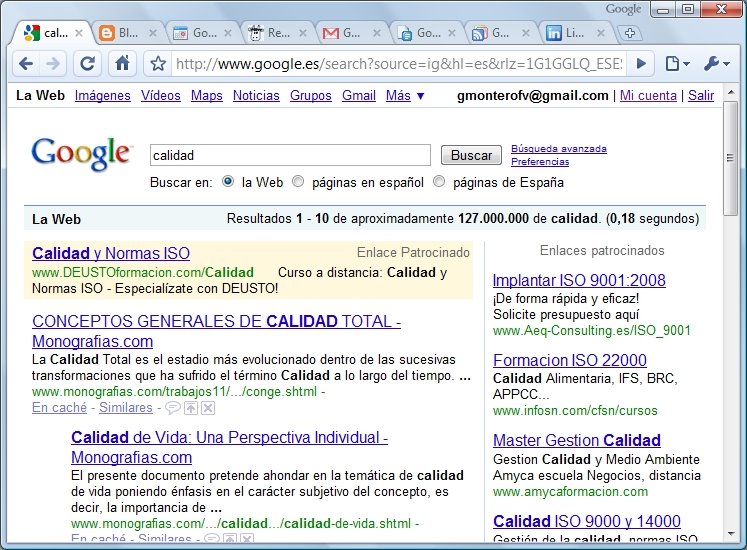Expand the 'Más' dropdown menu
The image size is (747, 550).
[405, 95]
